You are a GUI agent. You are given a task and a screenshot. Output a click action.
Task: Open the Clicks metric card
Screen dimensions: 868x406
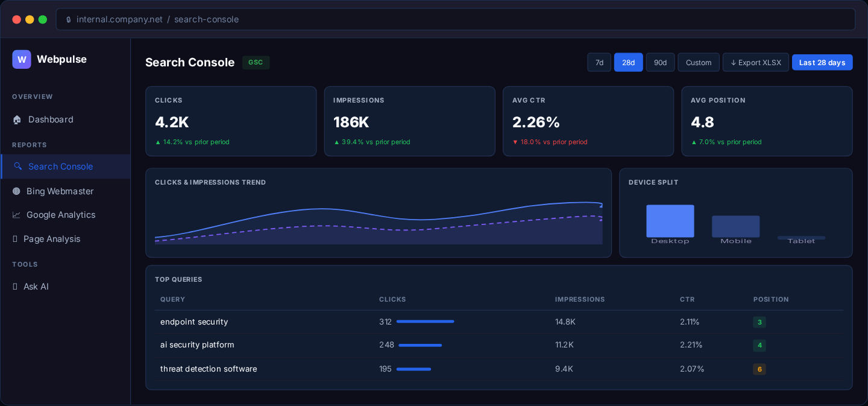click(x=231, y=121)
